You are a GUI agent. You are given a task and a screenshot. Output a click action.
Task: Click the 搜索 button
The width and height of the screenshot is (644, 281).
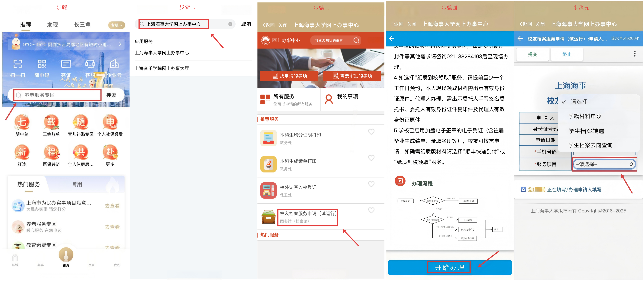[x=111, y=95]
